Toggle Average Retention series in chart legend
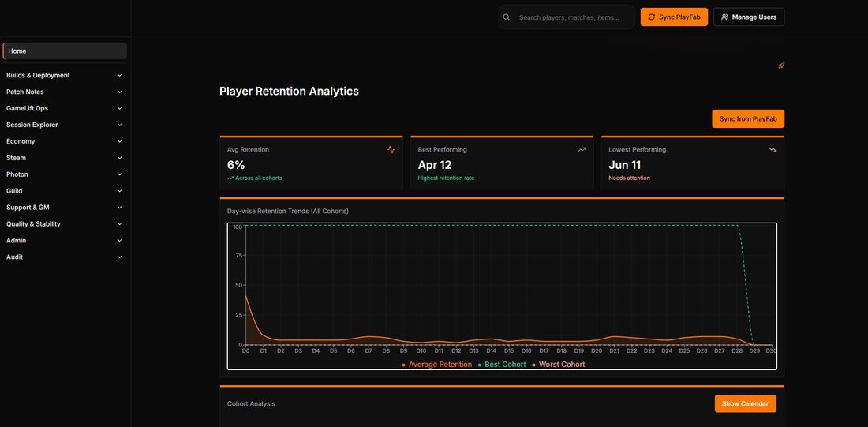 (436, 365)
